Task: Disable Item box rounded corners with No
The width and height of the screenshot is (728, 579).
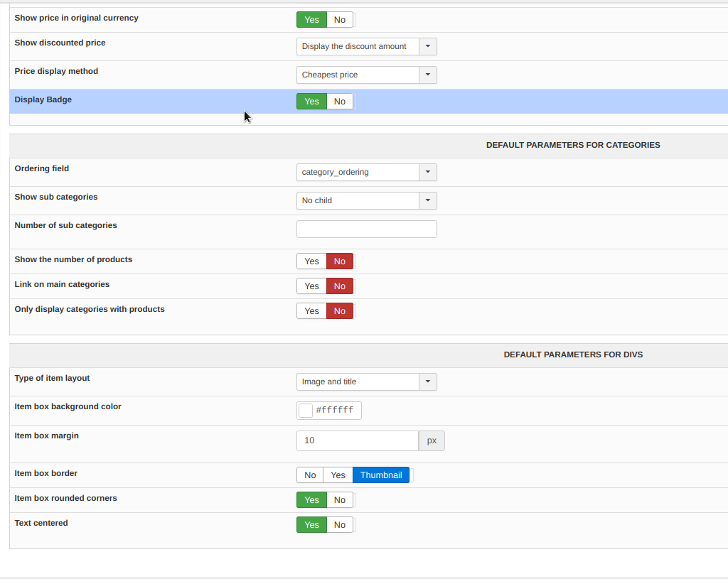Action: coord(340,499)
